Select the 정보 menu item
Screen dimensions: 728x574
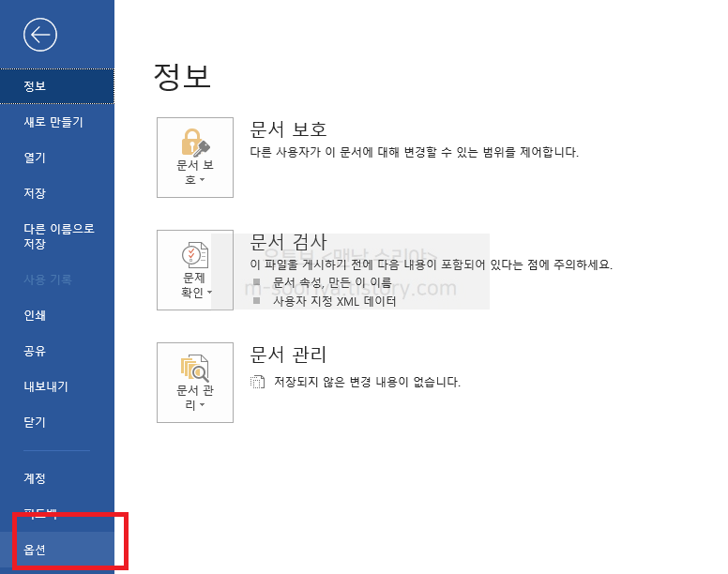click(x=57, y=86)
